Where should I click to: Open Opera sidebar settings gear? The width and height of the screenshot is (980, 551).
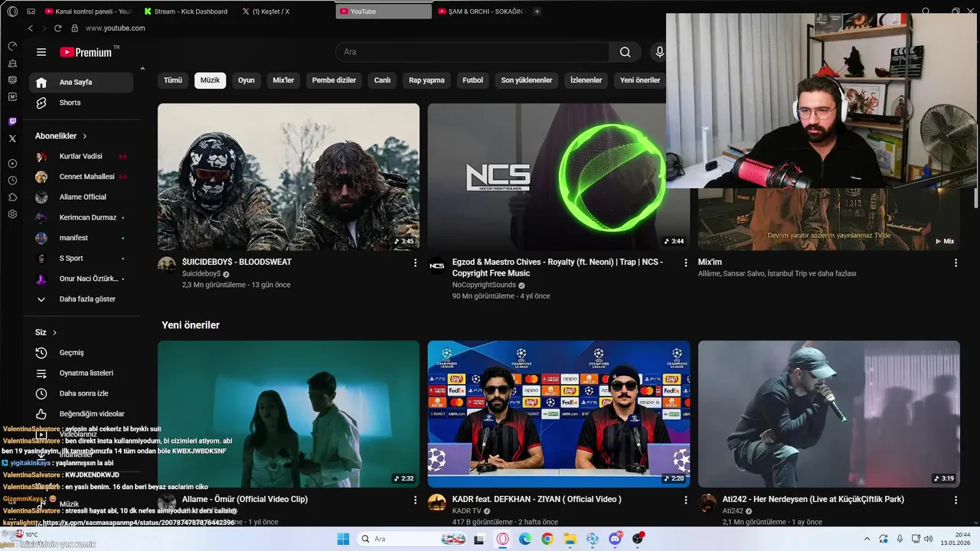[12, 214]
